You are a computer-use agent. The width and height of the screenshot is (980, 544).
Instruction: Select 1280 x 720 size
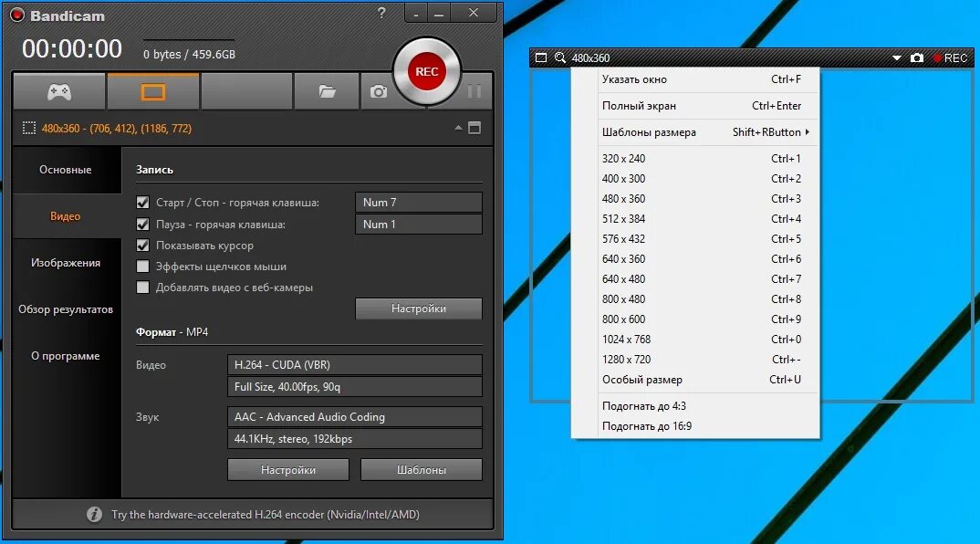[x=695, y=359]
